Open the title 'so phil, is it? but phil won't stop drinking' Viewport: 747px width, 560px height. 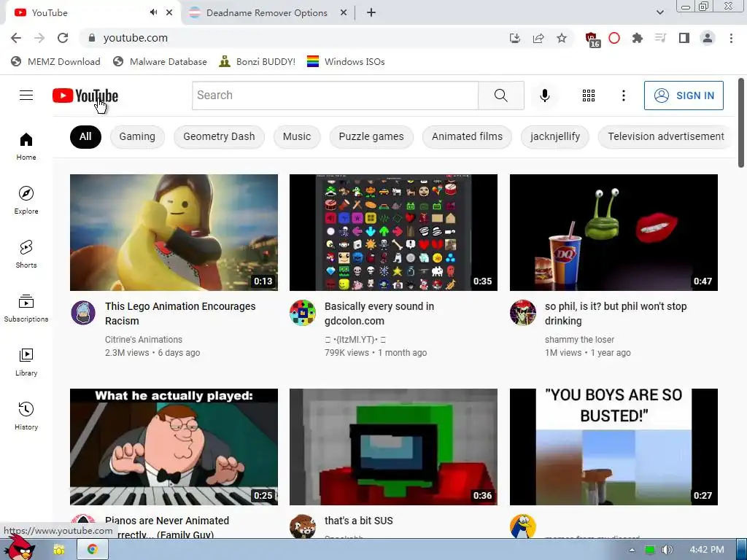click(x=616, y=314)
